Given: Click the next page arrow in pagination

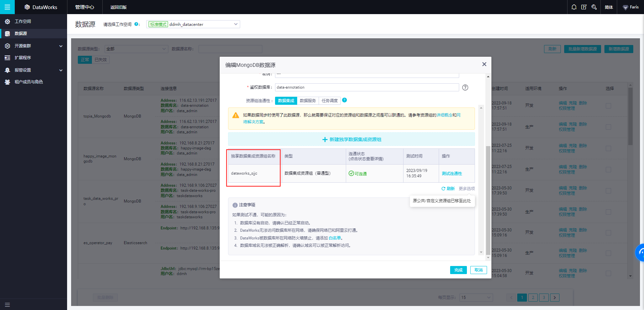Looking at the screenshot, I should point(555,298).
